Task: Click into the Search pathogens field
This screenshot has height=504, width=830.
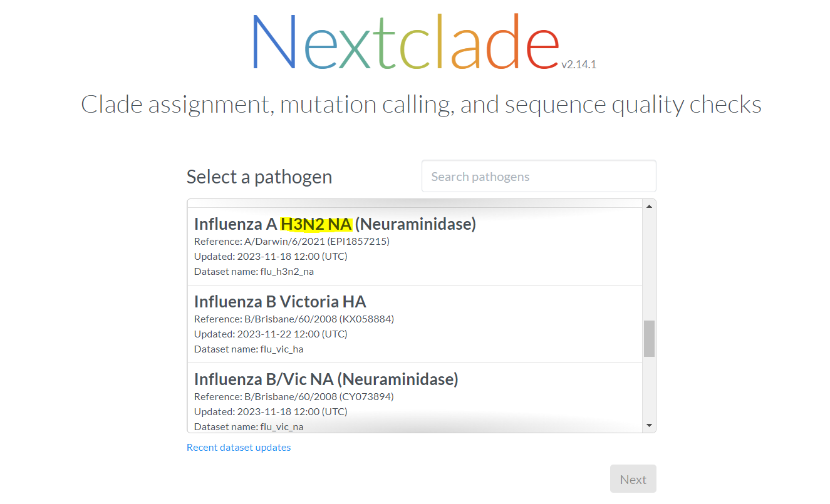Action: pyautogui.click(x=539, y=177)
